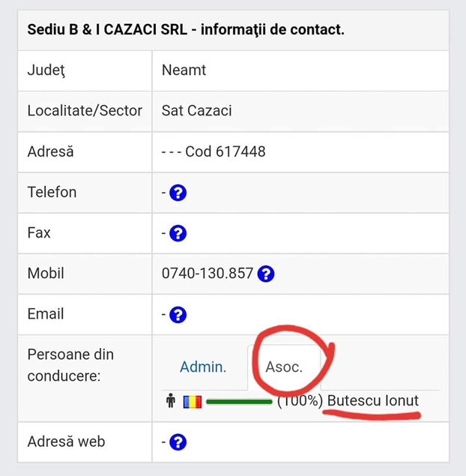The width and height of the screenshot is (466, 476).
Task: Click the Sediu B & I CAZACI SRL header
Action: pyautogui.click(x=186, y=31)
